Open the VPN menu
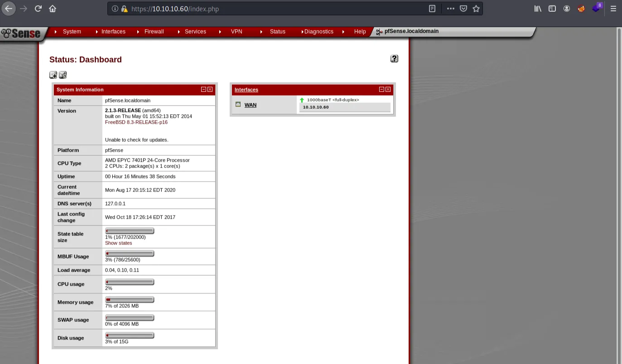The height and width of the screenshot is (364, 622). [236, 32]
